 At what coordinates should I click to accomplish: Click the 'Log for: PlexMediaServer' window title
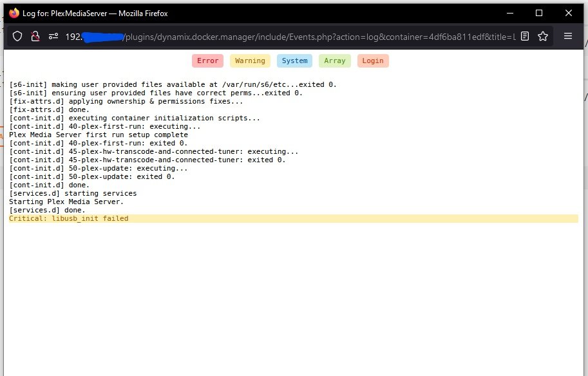[x=95, y=13]
